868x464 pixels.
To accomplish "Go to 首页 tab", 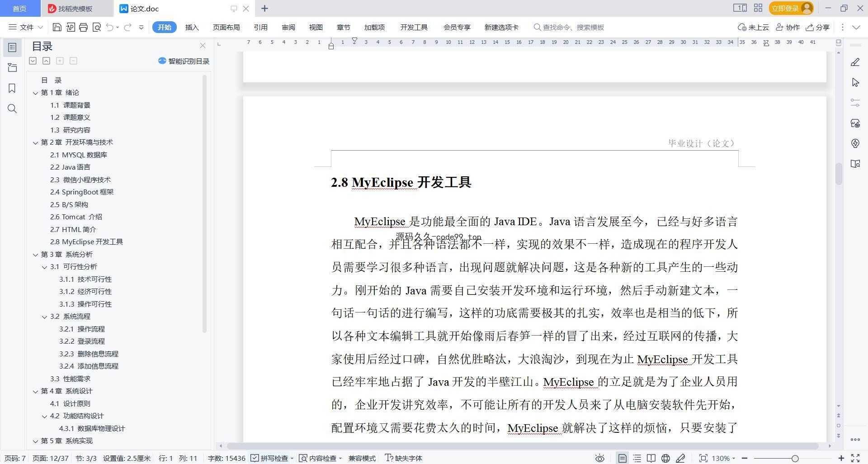I will coord(19,9).
